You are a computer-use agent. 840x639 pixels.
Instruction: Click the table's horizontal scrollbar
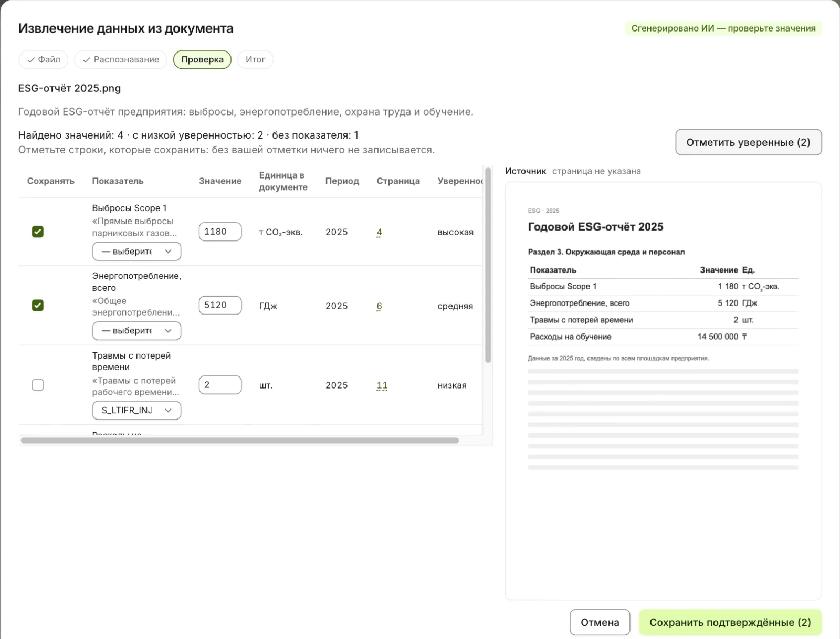240,441
